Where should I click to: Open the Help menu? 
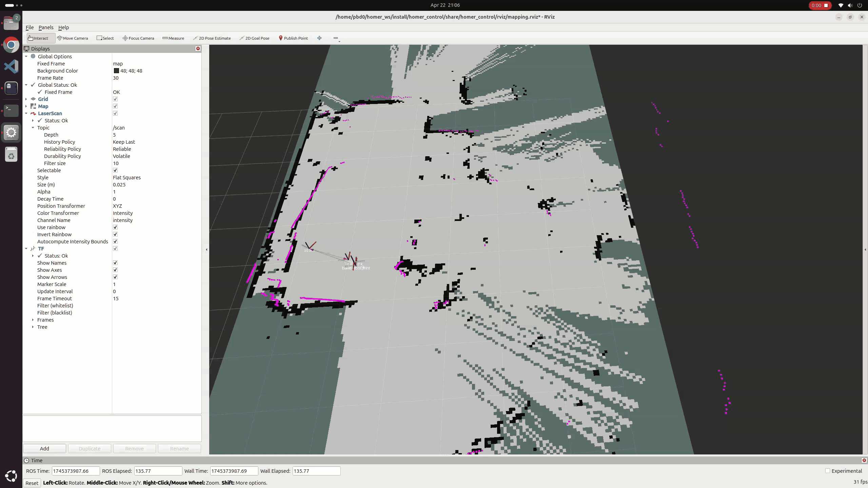click(x=63, y=27)
